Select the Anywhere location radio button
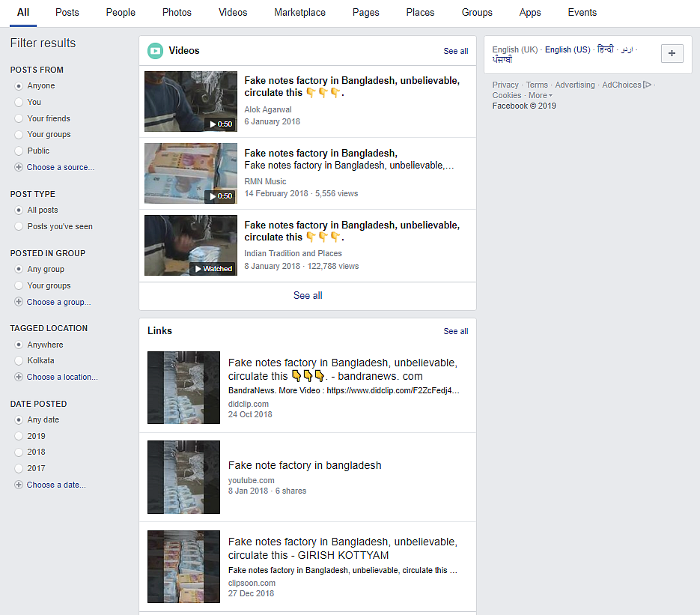Image resolution: width=700 pixels, height=615 pixels. click(19, 345)
